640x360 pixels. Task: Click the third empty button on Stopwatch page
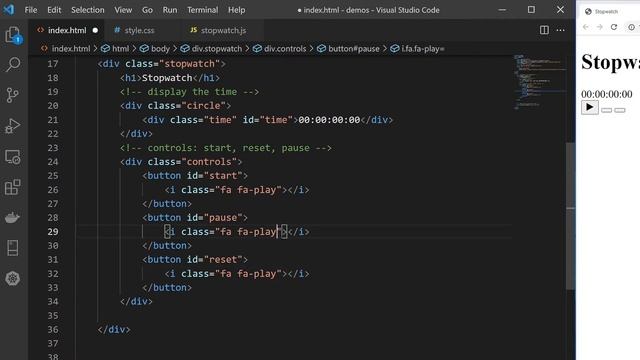(x=620, y=110)
